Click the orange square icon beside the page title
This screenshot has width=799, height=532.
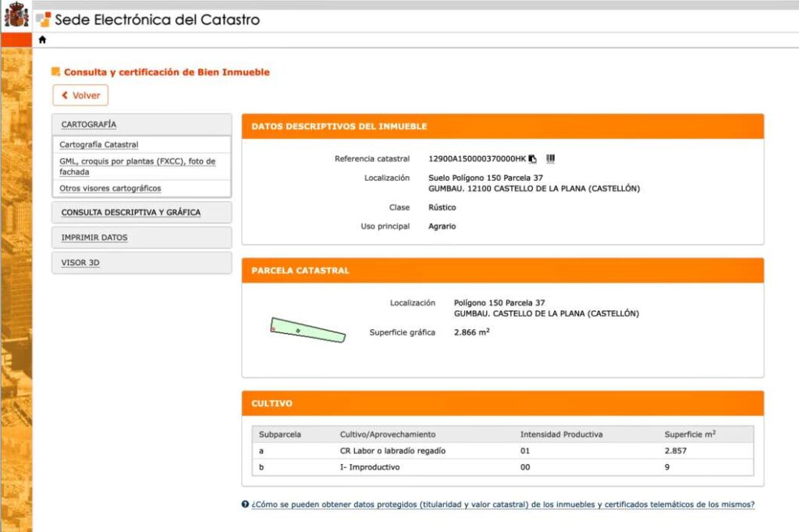[x=55, y=72]
